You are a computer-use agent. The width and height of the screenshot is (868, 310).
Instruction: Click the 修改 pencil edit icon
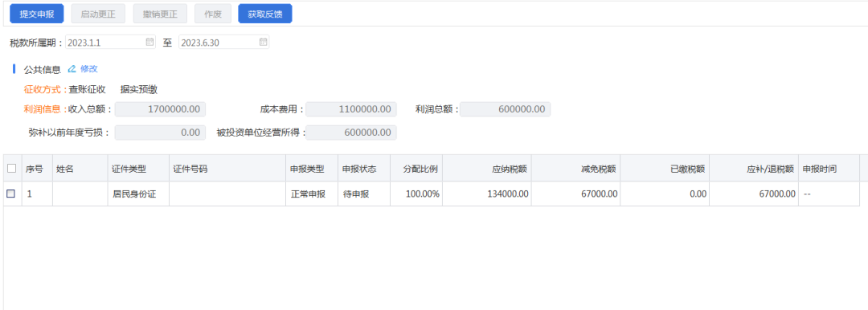pos(72,69)
